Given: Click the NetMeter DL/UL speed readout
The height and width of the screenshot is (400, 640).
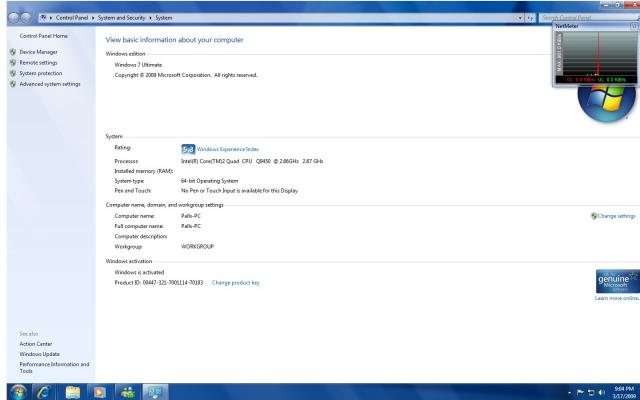Looking at the screenshot, I should click(596, 79).
